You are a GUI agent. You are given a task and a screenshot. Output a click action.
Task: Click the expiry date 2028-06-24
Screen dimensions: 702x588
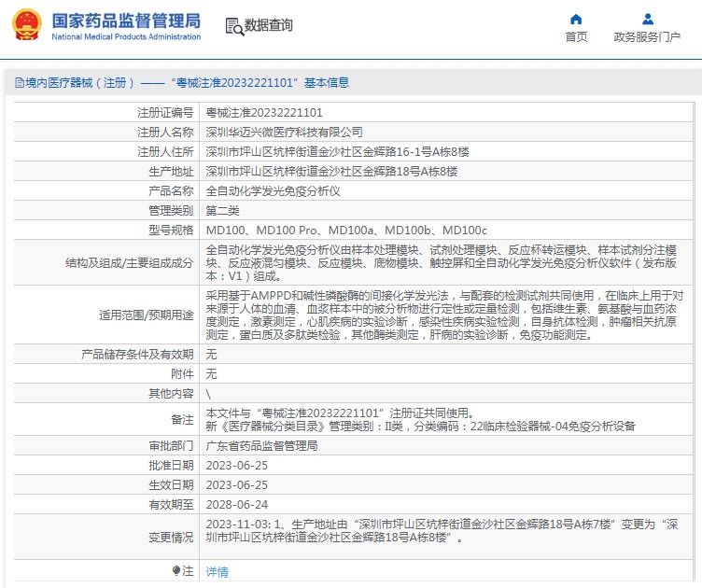pyautogui.click(x=236, y=504)
